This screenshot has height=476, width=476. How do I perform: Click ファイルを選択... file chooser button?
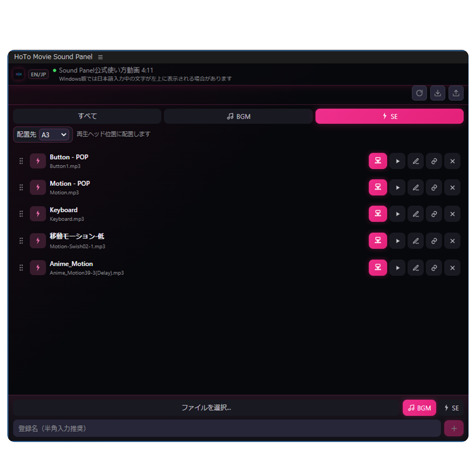pyautogui.click(x=206, y=408)
